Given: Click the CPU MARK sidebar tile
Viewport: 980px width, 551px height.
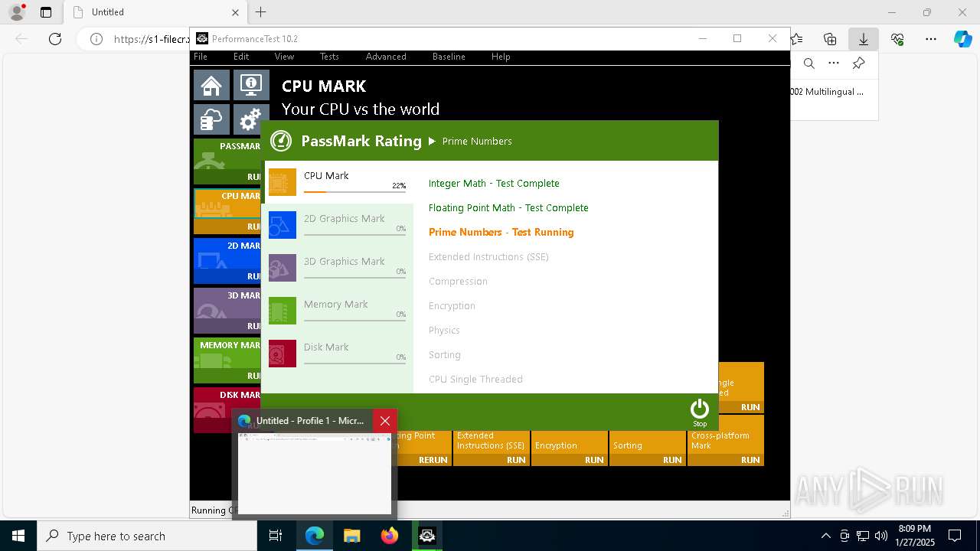Looking at the screenshot, I should pos(227,211).
